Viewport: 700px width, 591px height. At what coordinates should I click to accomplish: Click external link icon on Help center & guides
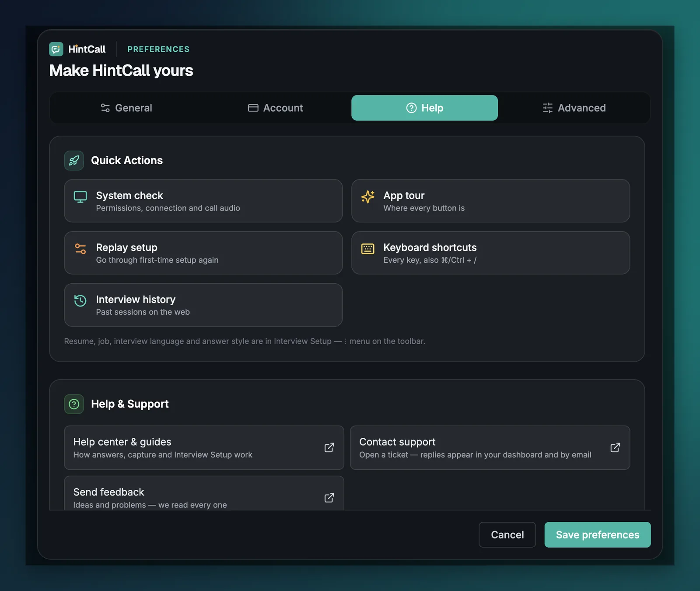[329, 447]
